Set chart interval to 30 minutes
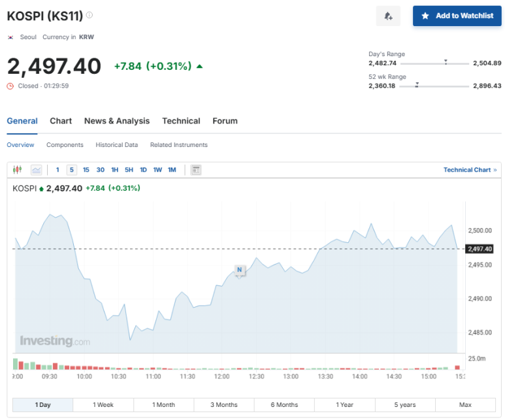The width and height of the screenshot is (505, 420). (101, 170)
